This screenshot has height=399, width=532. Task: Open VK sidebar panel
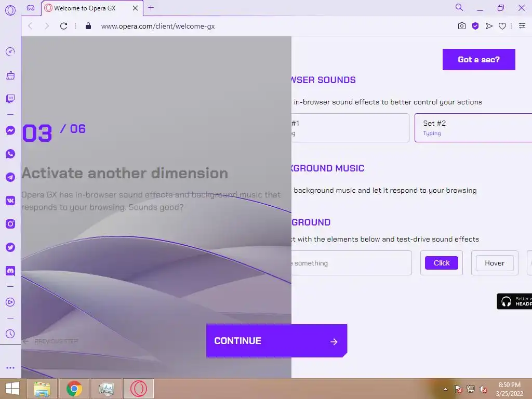tap(10, 201)
